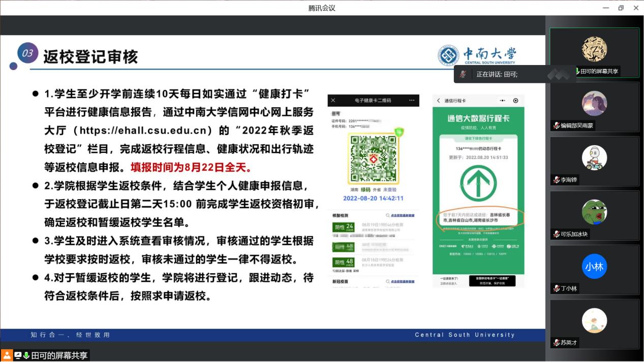Click the muted mic icon beside 编辑部吴雨蒙

[x=557, y=125]
